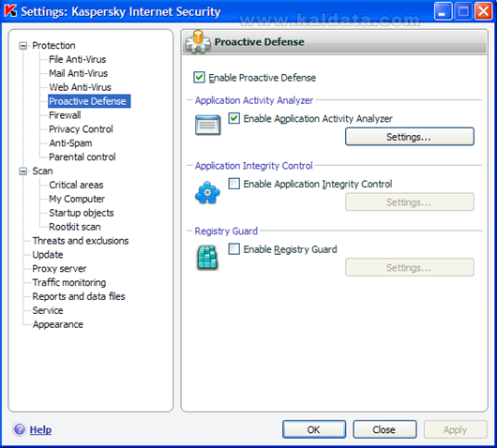Uncheck Enable Application Activity Analyzer
Image resolution: width=497 pixels, height=448 pixels.
coord(234,118)
